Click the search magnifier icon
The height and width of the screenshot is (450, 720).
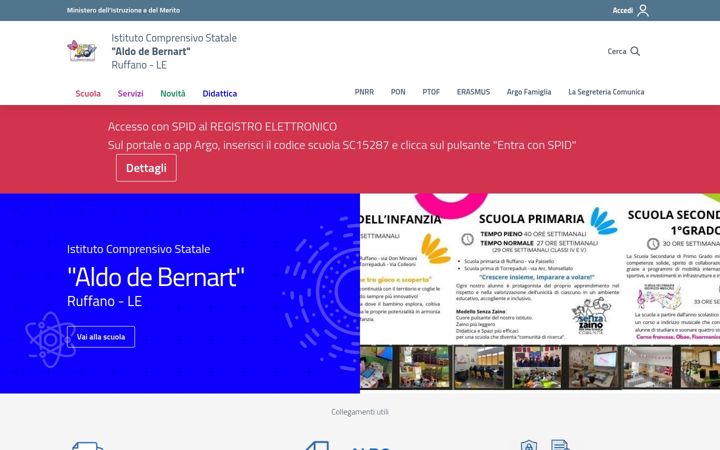[x=635, y=51]
